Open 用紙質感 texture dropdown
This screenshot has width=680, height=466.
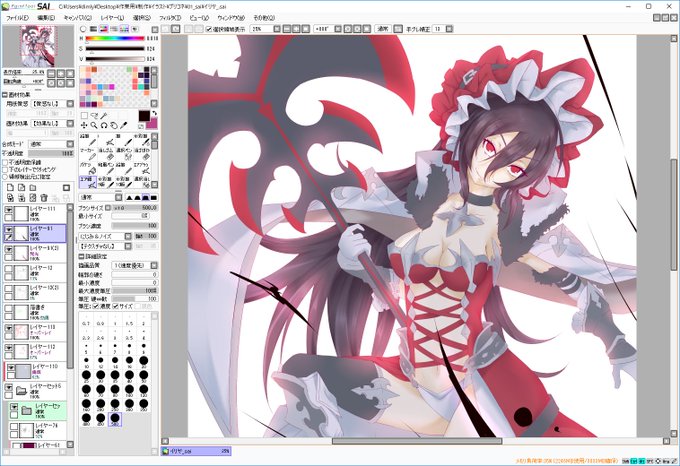click(70, 104)
